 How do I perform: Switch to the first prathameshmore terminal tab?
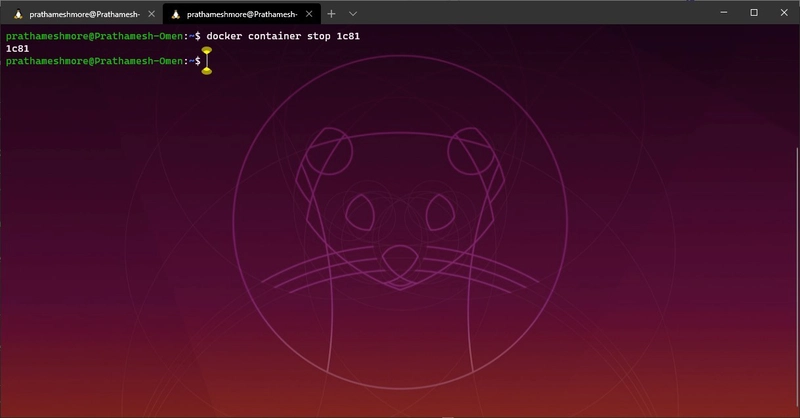click(x=84, y=14)
